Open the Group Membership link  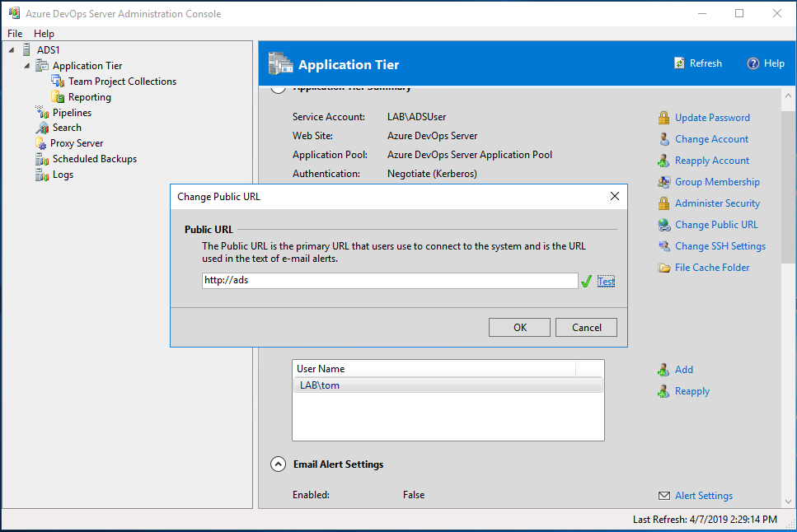717,182
